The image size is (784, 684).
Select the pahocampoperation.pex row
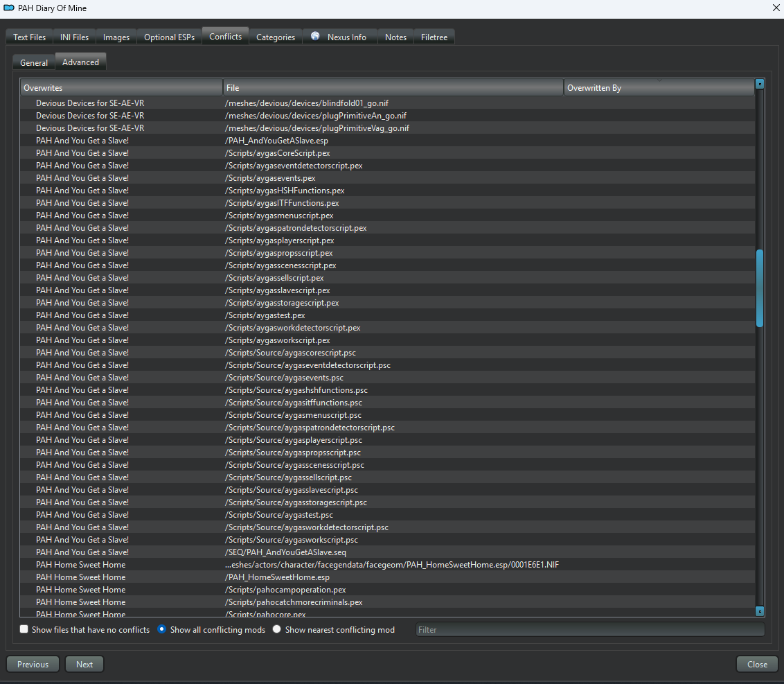388,590
